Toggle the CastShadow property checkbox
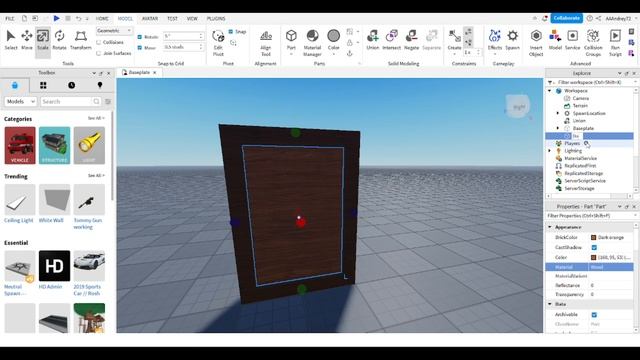Image resolution: width=640 pixels, height=360 pixels. 594,247
